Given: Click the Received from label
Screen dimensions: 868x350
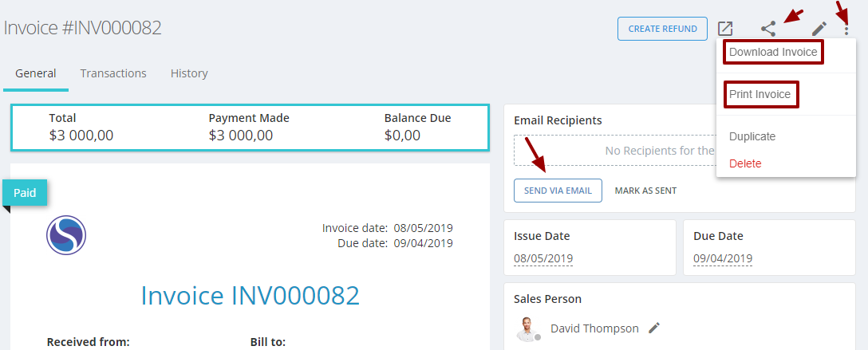Looking at the screenshot, I should coord(88,342).
